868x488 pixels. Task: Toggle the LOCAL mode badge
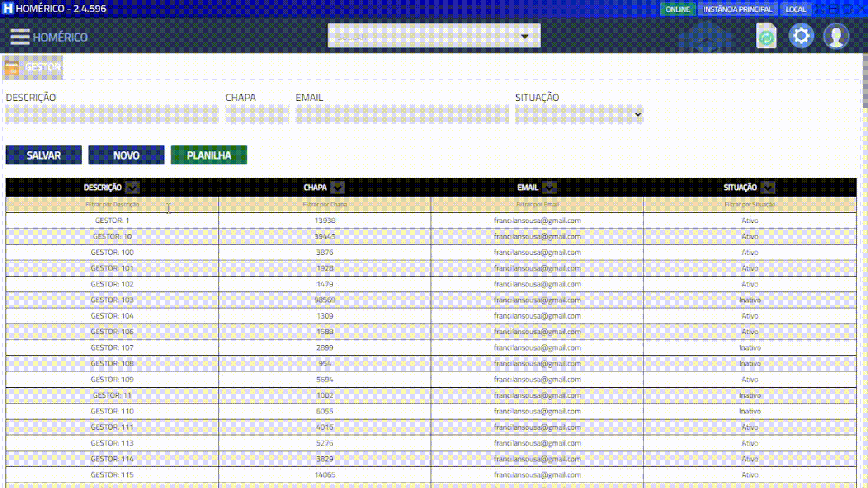tap(795, 9)
